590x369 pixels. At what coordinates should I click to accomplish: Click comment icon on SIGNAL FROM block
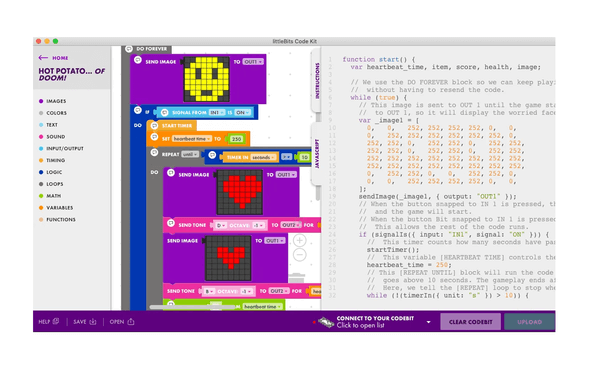tap(164, 112)
